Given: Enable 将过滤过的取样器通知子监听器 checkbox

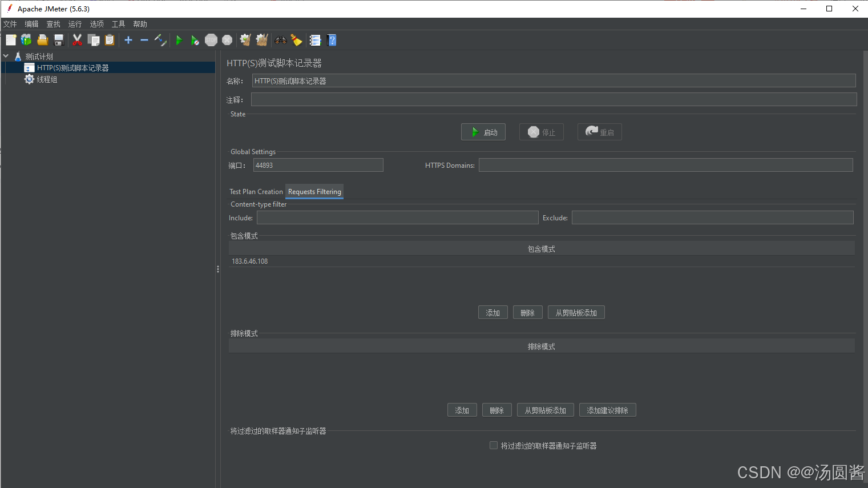Looking at the screenshot, I should pos(494,445).
